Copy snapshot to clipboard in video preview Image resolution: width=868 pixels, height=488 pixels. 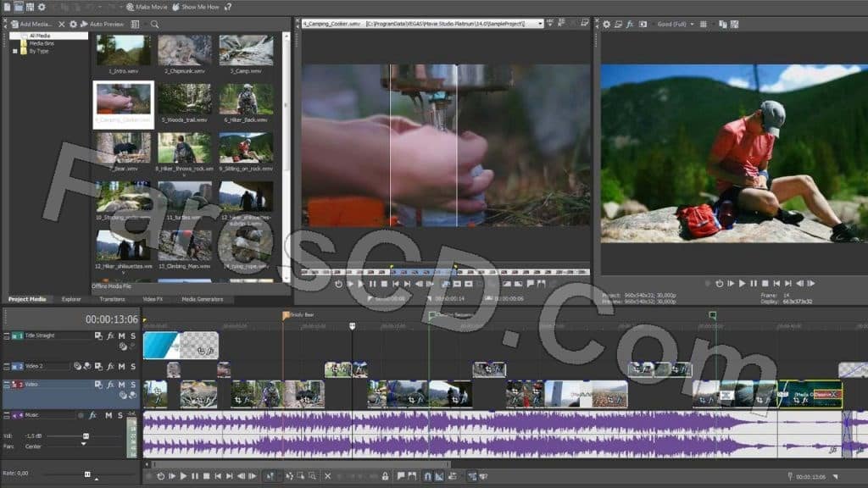(722, 25)
